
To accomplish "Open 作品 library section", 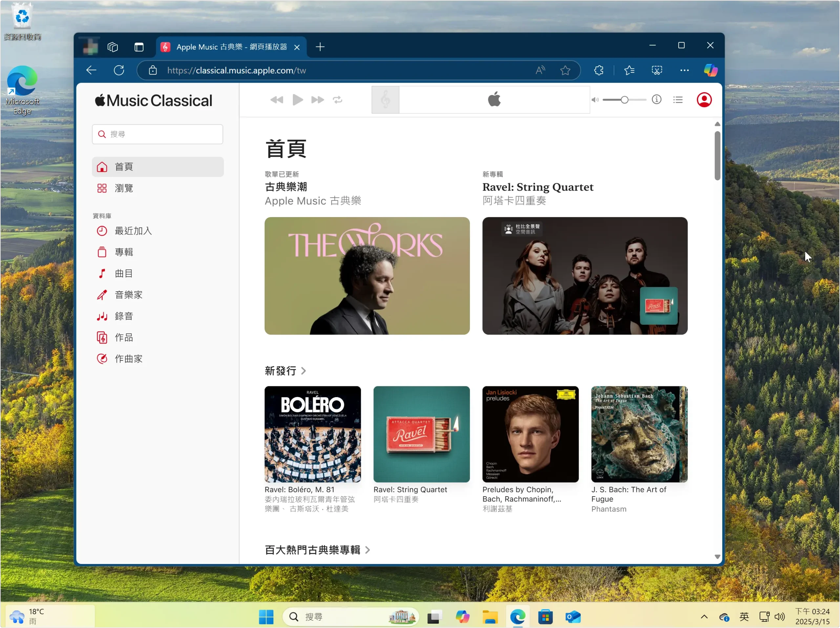I will point(157,337).
